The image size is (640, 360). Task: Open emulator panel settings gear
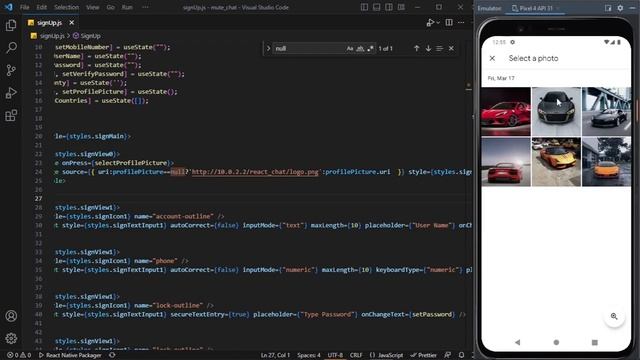[620, 8]
